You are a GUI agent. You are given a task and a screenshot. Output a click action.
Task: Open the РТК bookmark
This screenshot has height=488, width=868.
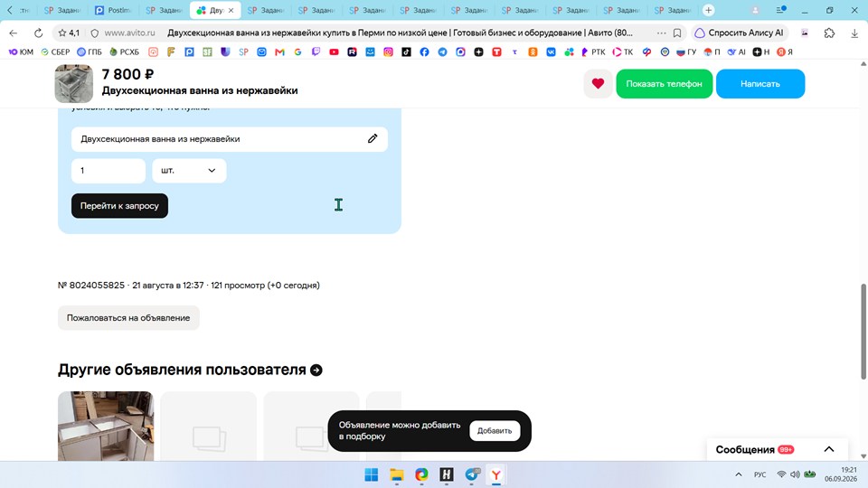(593, 52)
